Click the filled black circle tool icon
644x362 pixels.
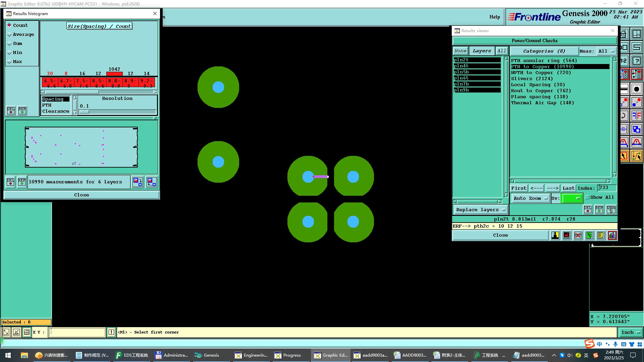[636, 89]
